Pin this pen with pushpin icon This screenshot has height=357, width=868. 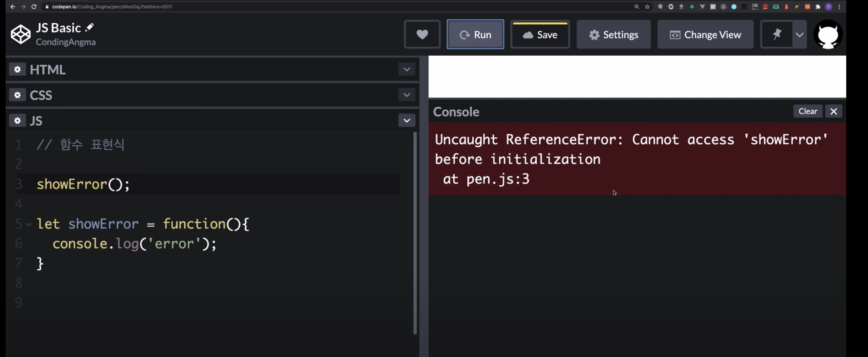[777, 34]
